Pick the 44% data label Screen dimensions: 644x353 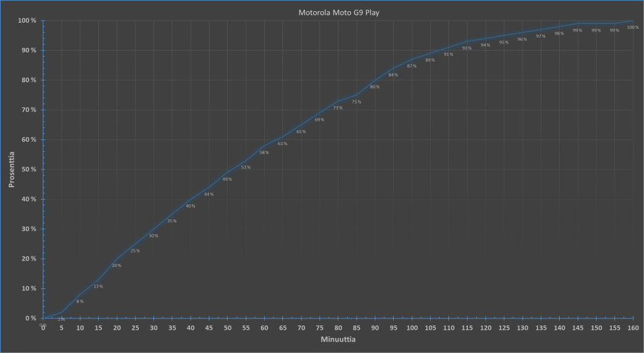click(209, 194)
